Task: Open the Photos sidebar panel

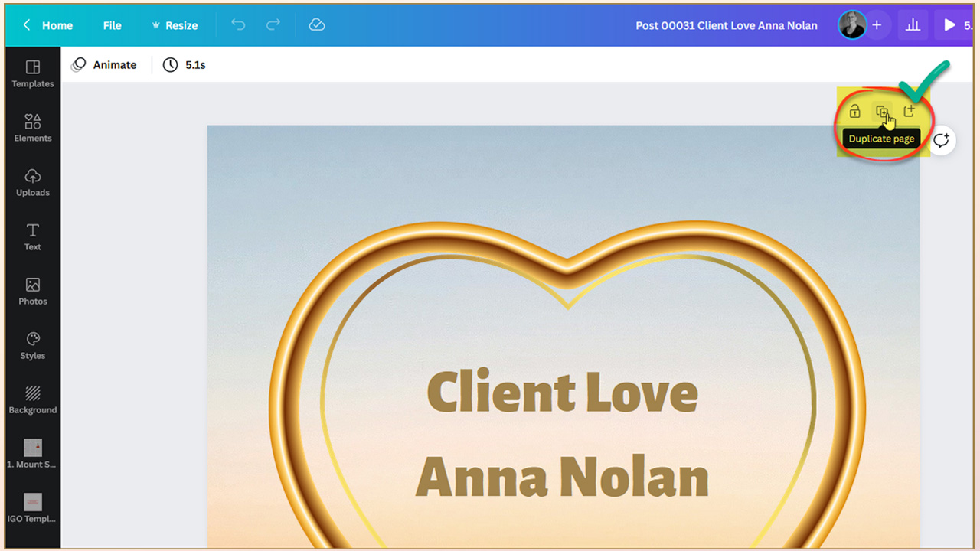Action: [x=33, y=292]
